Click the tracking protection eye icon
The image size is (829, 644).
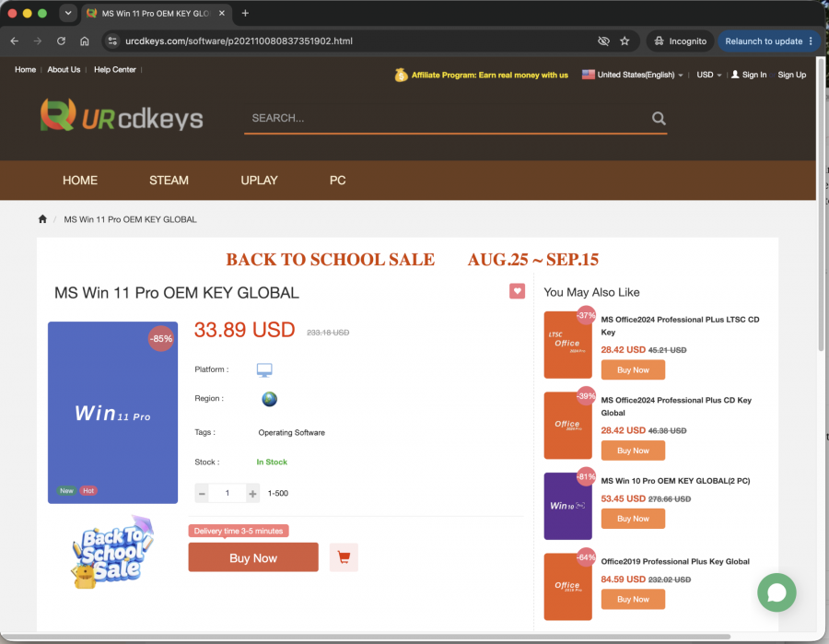(x=603, y=41)
